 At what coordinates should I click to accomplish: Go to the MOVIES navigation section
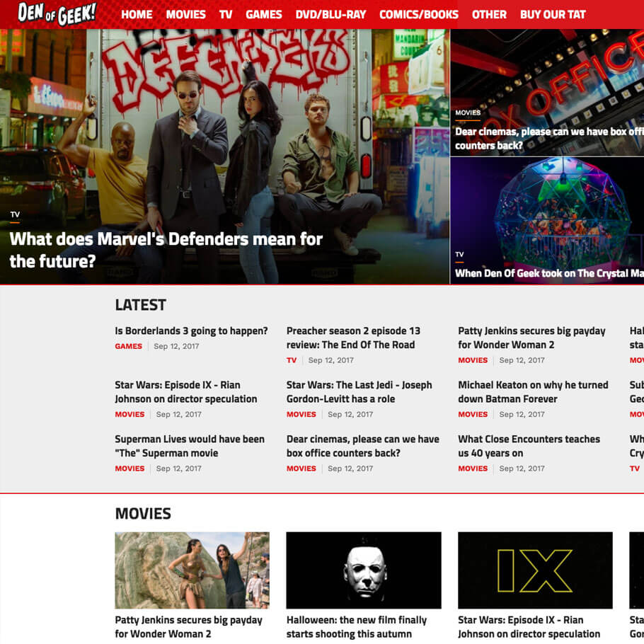185,14
